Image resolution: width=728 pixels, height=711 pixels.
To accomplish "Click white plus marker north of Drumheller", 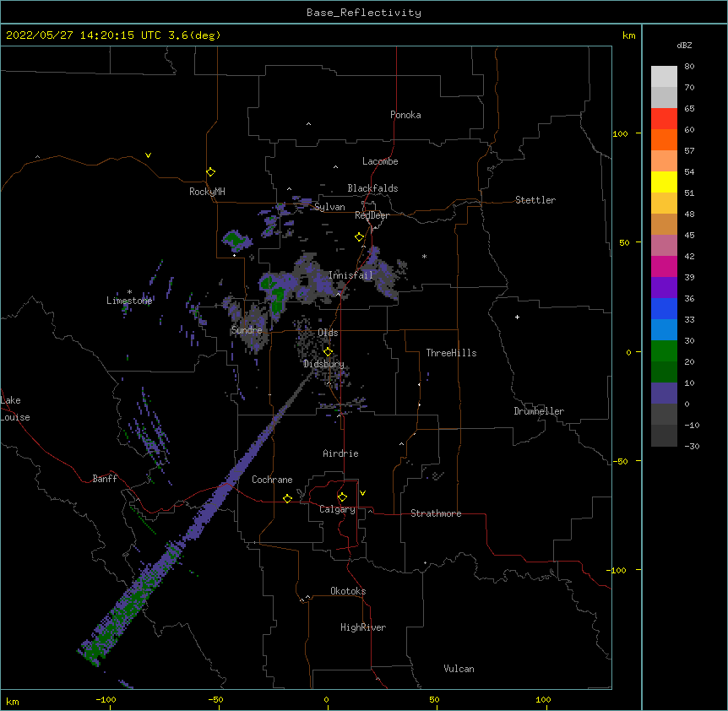I will click(517, 317).
